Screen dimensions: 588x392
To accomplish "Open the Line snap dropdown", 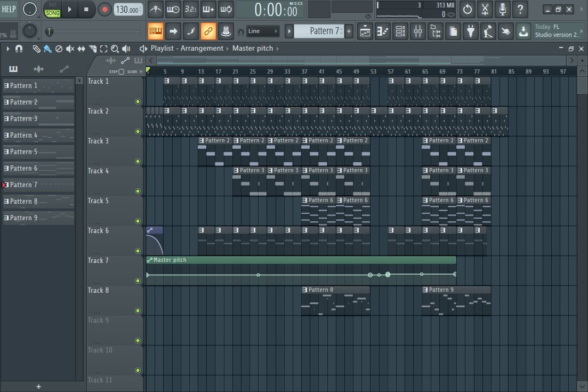I will tap(263, 31).
